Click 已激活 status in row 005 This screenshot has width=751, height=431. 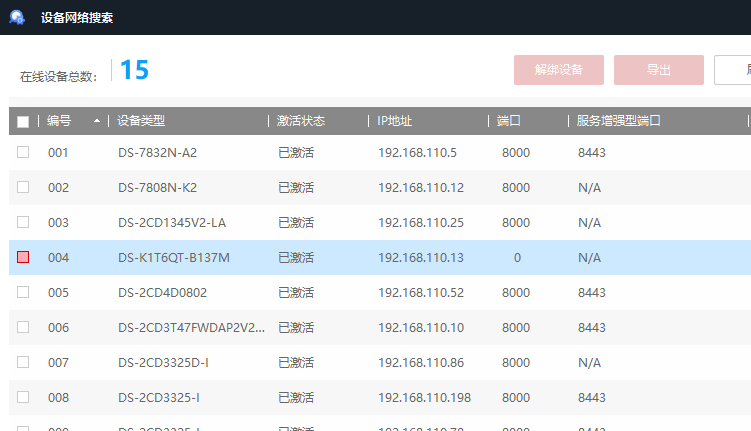[x=296, y=293]
